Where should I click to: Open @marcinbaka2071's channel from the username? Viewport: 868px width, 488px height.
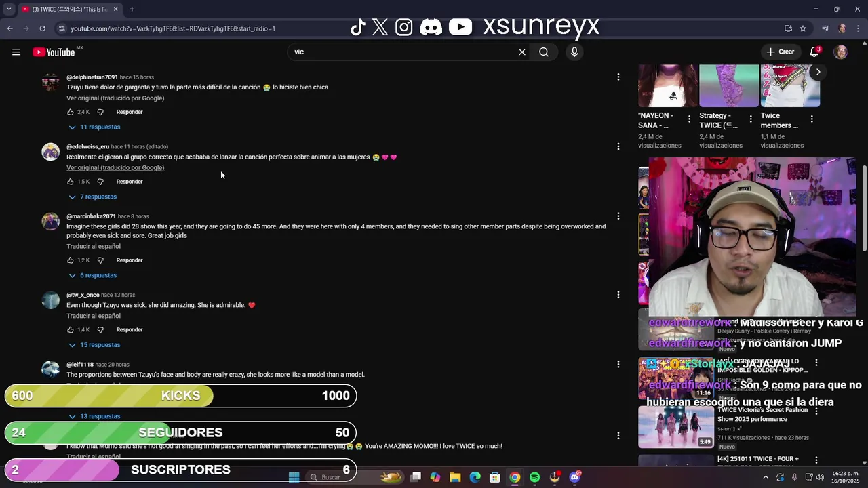(91, 216)
